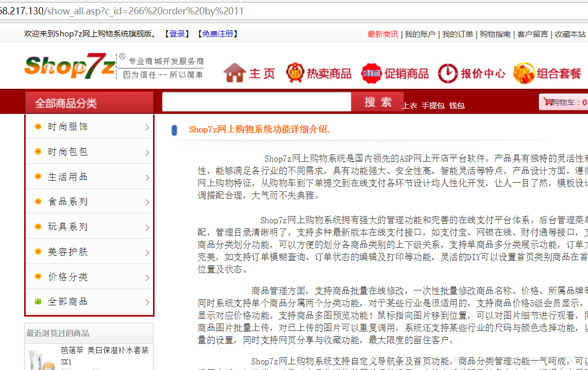Image resolution: width=588 pixels, height=370 pixels.
Task: Open the 购物指南 link
Action: [495, 34]
